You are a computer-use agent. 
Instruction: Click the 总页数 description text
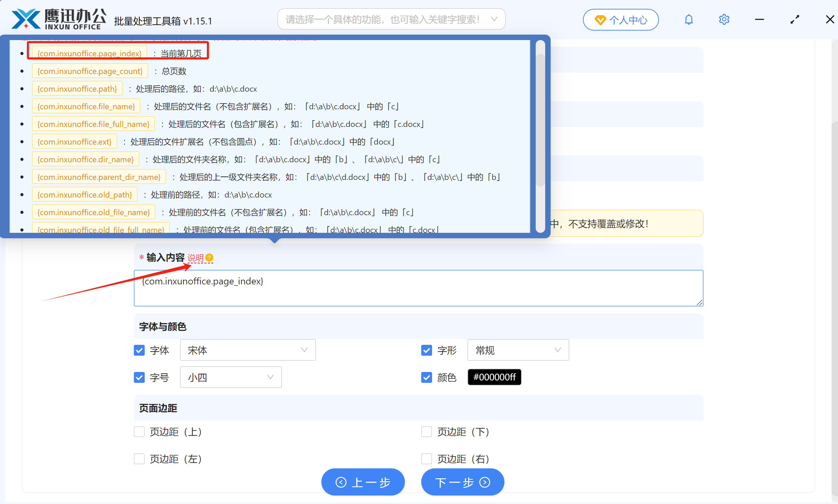click(x=174, y=71)
